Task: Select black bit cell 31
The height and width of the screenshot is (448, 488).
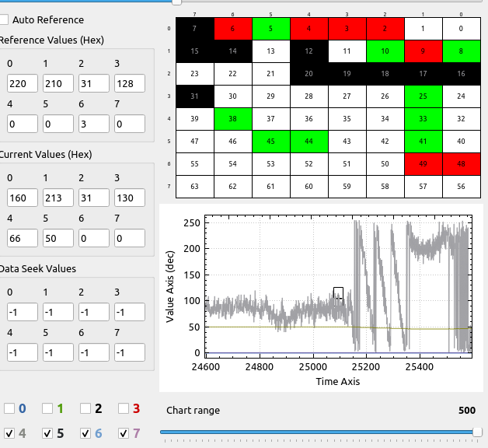Action: pos(195,96)
